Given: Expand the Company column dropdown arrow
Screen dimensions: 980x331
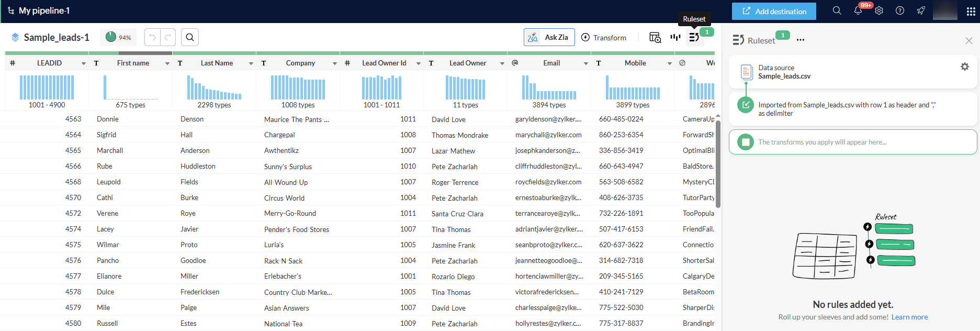Looking at the screenshot, I should [334, 63].
